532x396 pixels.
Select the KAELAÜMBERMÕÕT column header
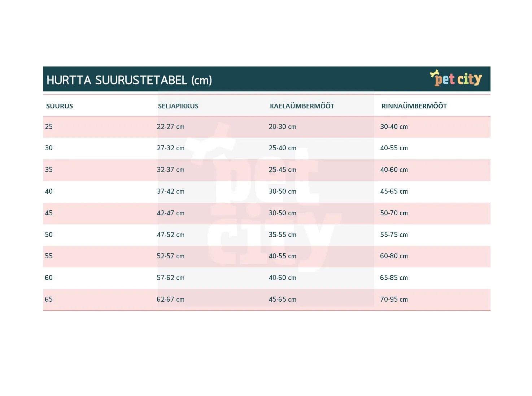tap(302, 106)
